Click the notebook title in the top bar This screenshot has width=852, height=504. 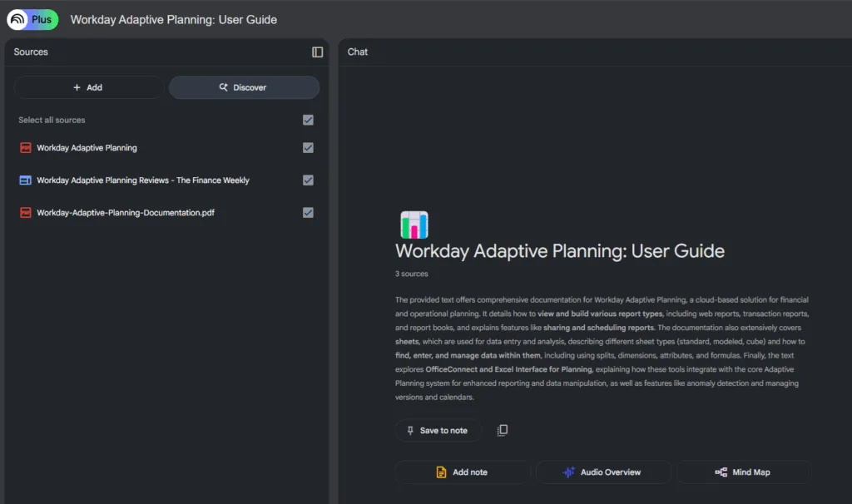[x=174, y=20]
